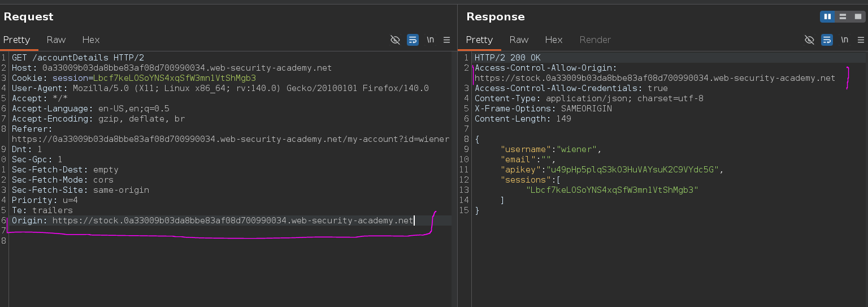Switch to Response Render tab
Viewport: 868px width, 307px height.
595,40
